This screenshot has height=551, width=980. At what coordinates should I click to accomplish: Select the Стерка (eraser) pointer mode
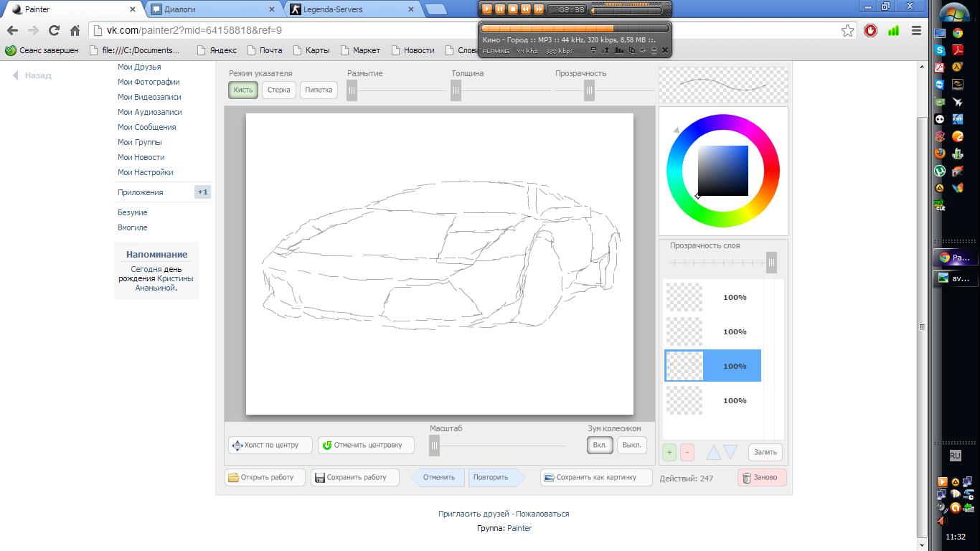pos(279,90)
